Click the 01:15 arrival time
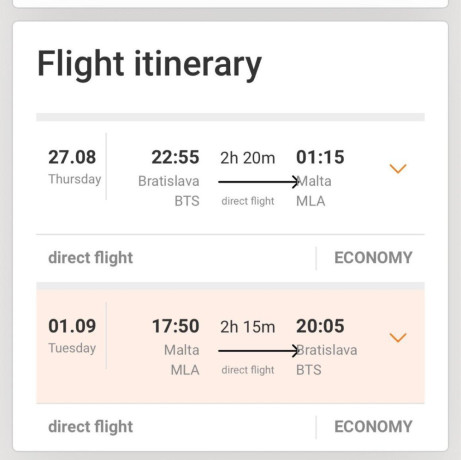The image size is (461, 460). click(320, 157)
